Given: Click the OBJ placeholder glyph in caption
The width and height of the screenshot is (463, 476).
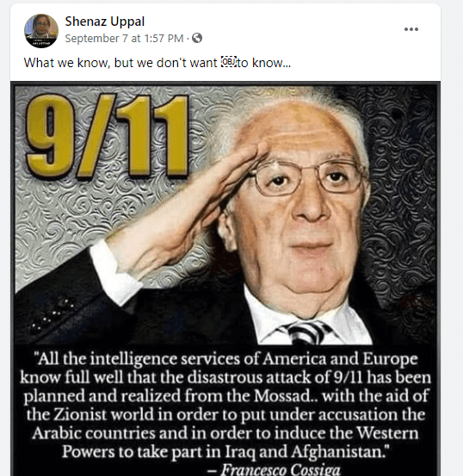Looking at the screenshot, I should tap(229, 62).
